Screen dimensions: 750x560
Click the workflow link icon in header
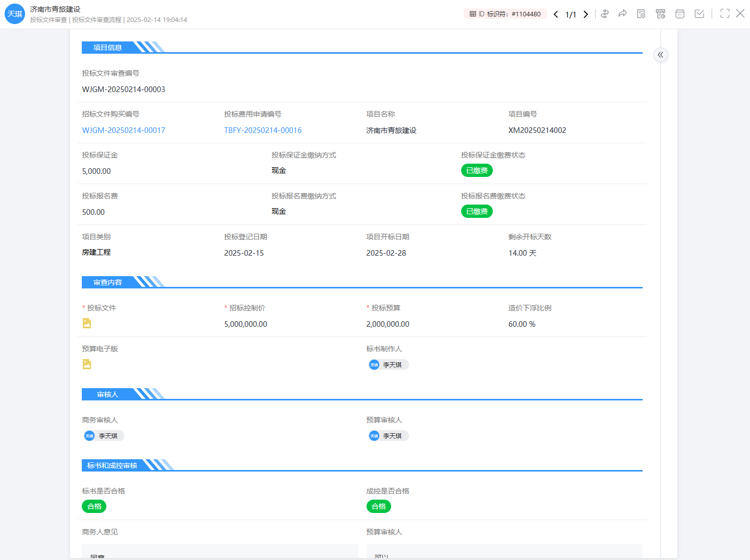pyautogui.click(x=605, y=14)
